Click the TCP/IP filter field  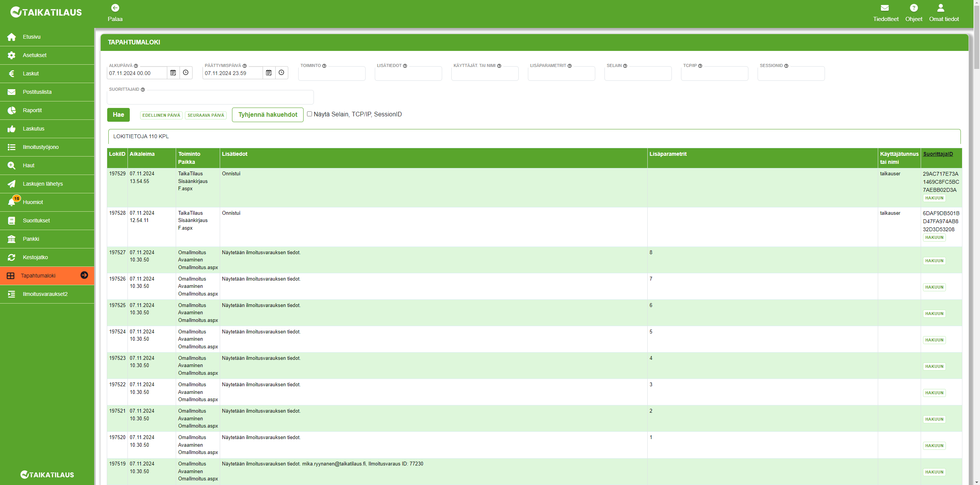[715, 73]
